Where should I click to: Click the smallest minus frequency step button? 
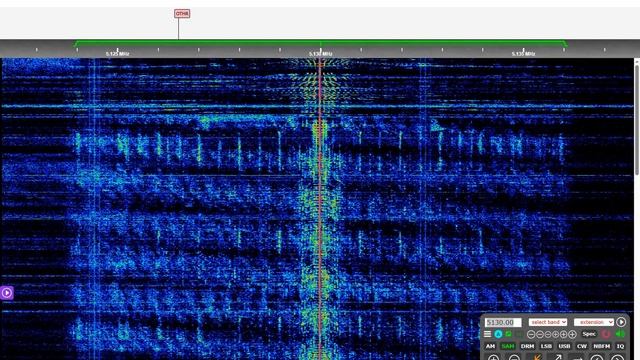pyautogui.click(x=548, y=334)
